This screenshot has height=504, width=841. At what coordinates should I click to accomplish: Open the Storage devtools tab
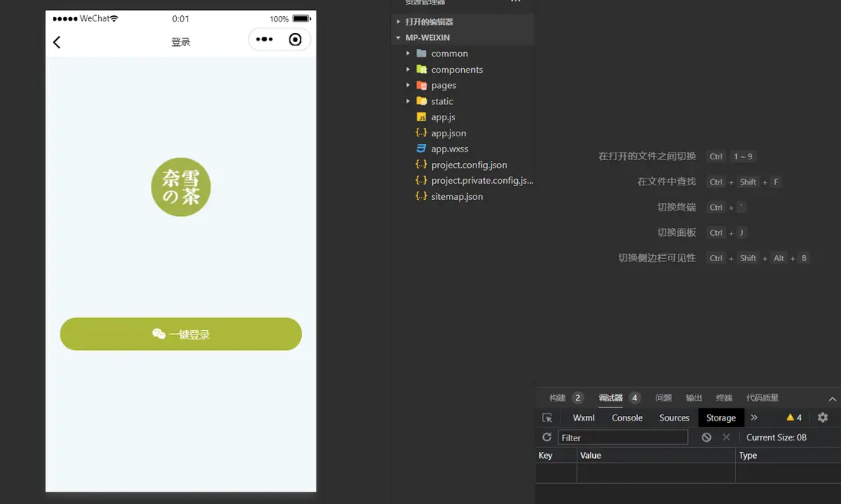click(x=721, y=417)
